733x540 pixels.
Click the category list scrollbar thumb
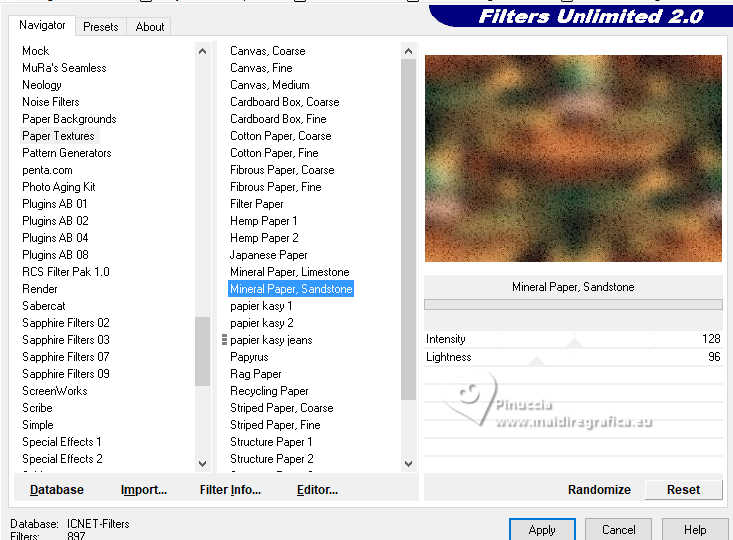(x=202, y=351)
